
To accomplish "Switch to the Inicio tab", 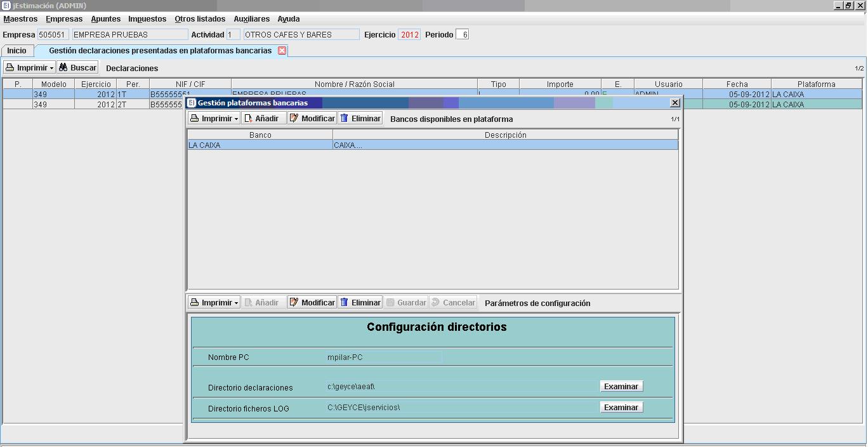I will 17,51.
